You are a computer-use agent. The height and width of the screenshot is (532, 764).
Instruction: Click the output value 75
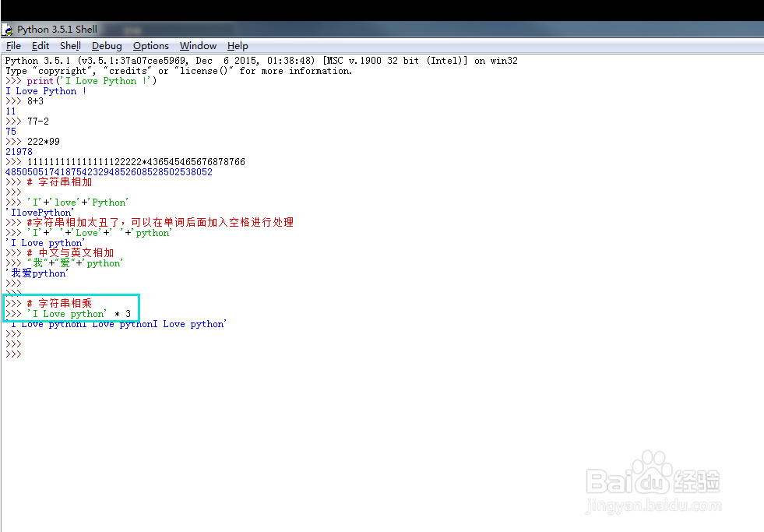(11, 132)
